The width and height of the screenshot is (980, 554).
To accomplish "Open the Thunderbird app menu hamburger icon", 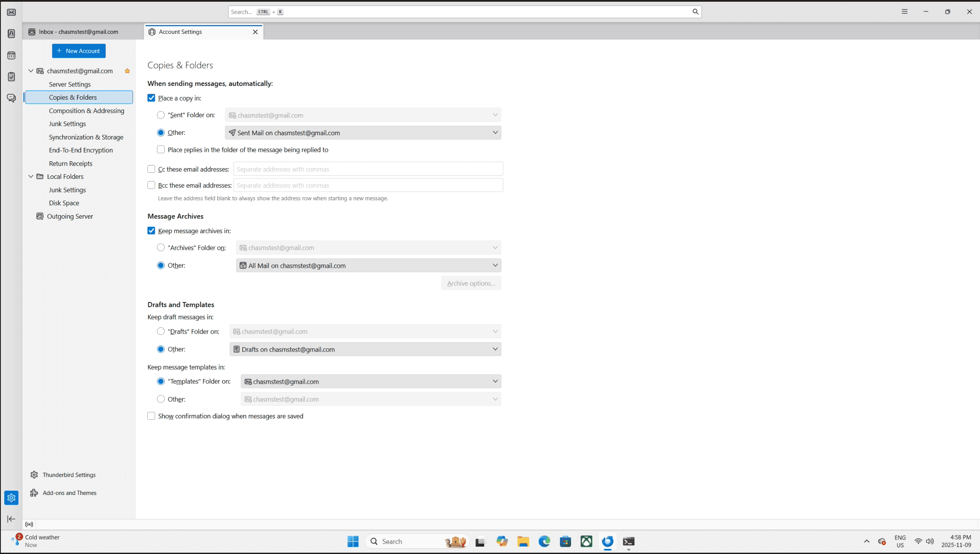I will pos(904,12).
